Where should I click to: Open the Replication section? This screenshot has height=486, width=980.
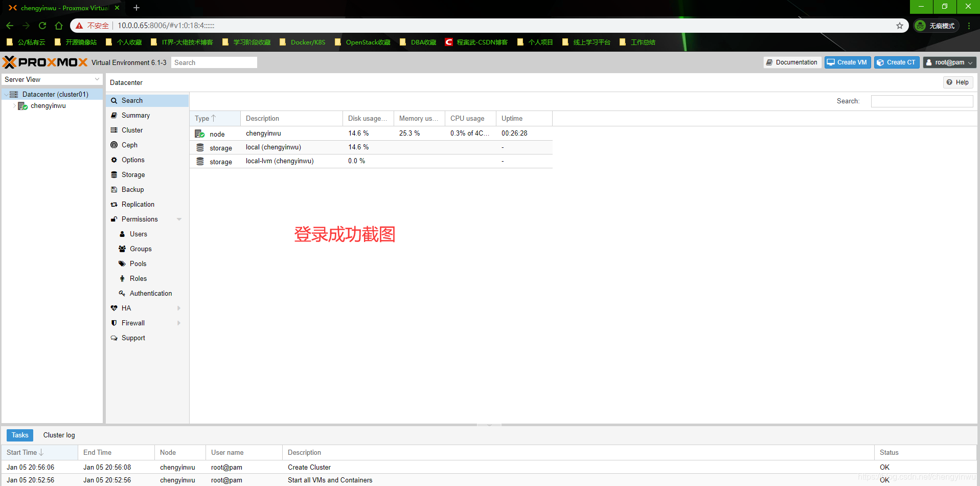click(147, 205)
